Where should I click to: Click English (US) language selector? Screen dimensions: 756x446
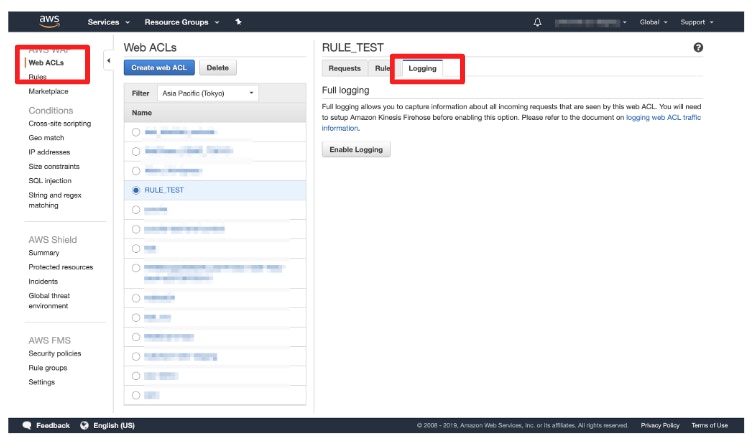point(114,425)
